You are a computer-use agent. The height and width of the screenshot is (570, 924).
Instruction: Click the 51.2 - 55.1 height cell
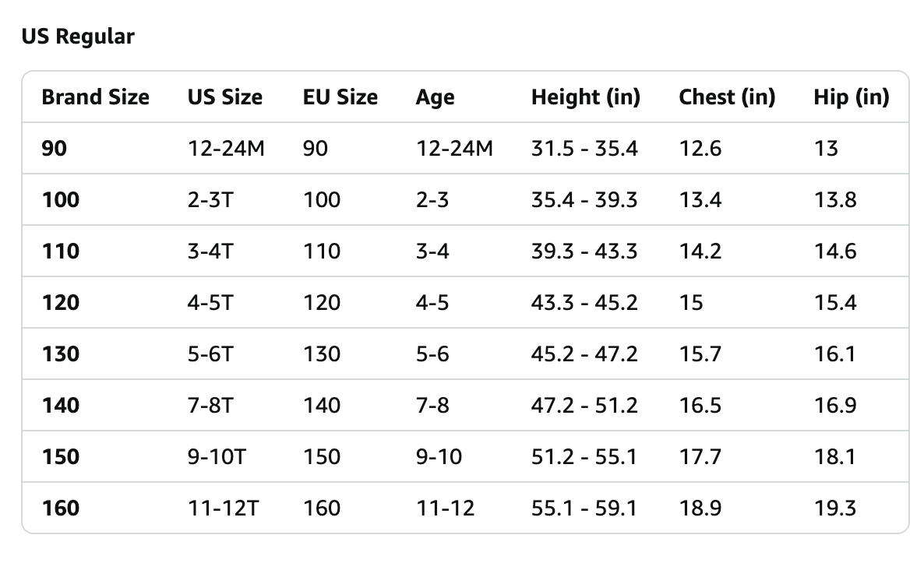coord(584,457)
